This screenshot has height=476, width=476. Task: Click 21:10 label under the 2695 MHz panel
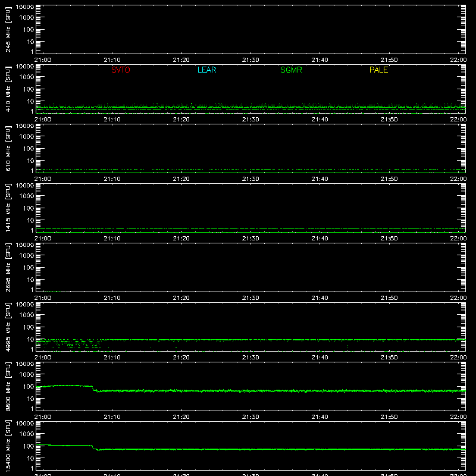[112, 298]
